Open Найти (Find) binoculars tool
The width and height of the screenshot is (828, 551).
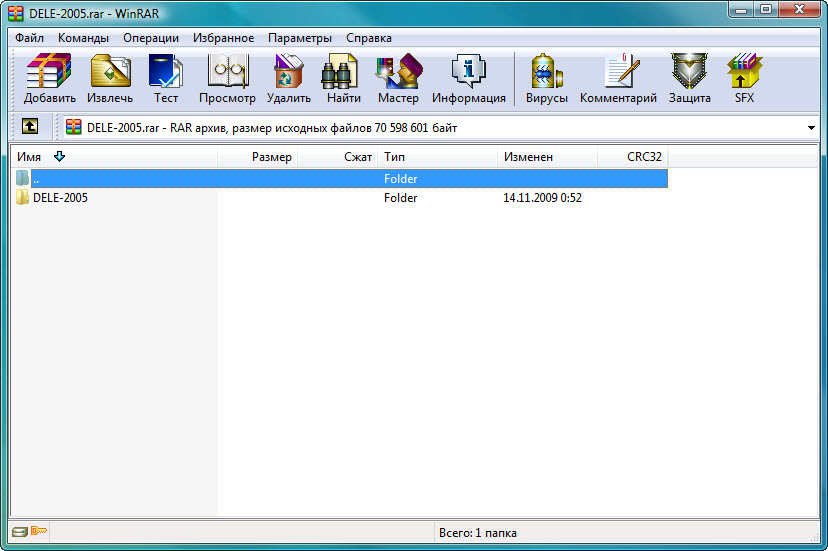pyautogui.click(x=340, y=71)
